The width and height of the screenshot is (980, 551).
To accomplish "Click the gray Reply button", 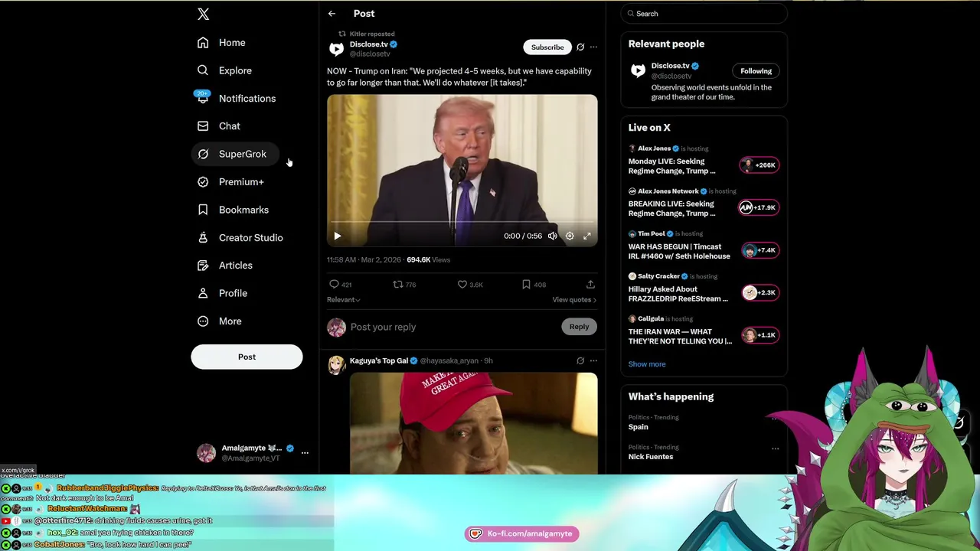I will pyautogui.click(x=579, y=327).
